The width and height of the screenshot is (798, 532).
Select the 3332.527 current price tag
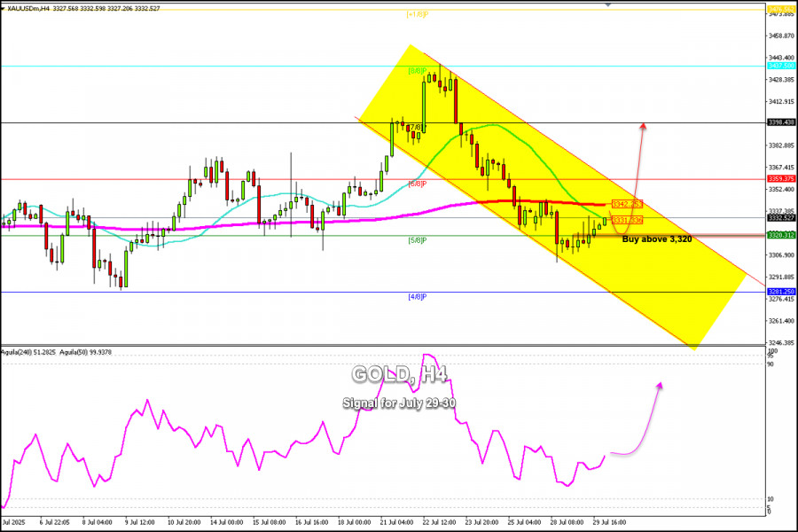click(x=781, y=218)
